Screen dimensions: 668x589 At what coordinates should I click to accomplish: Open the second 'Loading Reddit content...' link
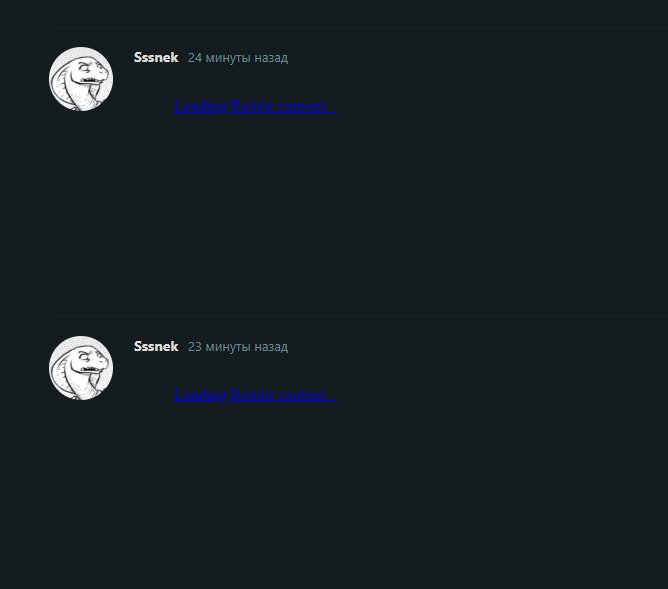tap(256, 395)
